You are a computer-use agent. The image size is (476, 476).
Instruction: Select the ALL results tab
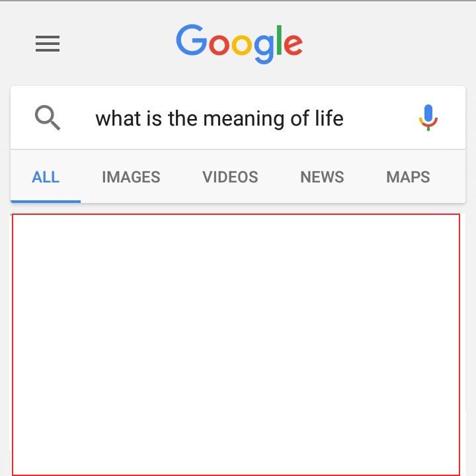46,177
